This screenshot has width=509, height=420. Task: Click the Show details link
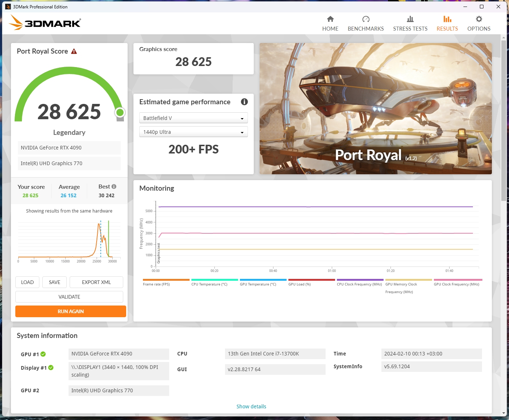coord(251,407)
